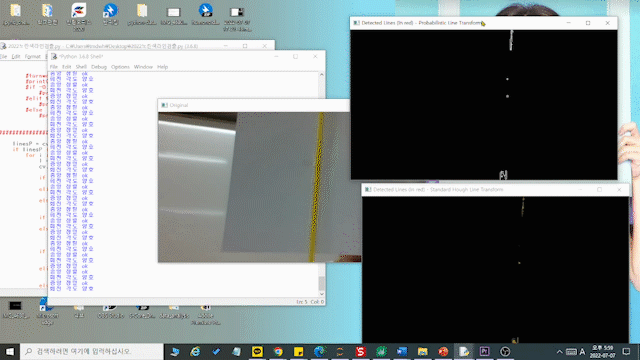Click the Python Shell vertical scrollbar thumb
The width and height of the screenshot is (640, 360).
click(321, 283)
